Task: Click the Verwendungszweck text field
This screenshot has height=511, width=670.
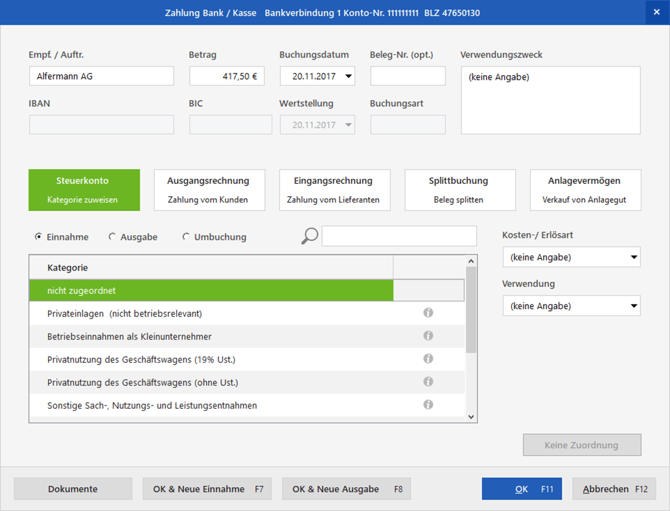Action: (550, 100)
